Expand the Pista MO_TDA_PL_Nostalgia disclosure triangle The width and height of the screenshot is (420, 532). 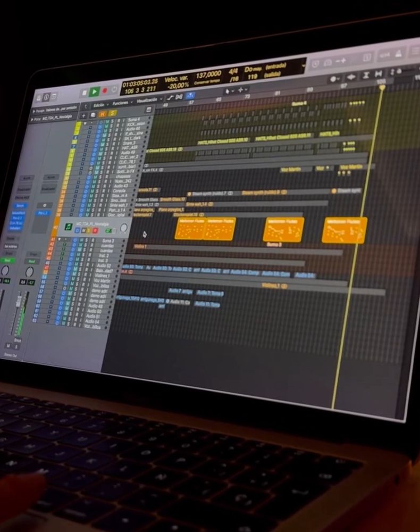pyautogui.click(x=32, y=119)
